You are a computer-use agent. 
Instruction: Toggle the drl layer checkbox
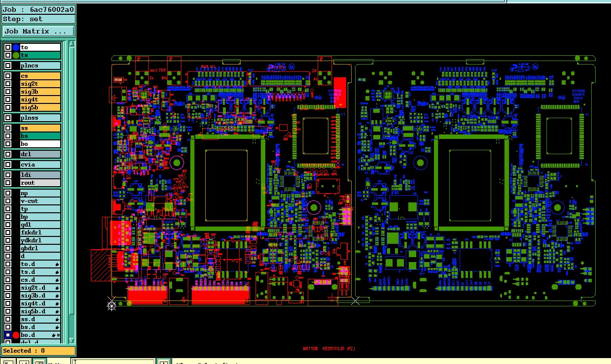[8, 154]
